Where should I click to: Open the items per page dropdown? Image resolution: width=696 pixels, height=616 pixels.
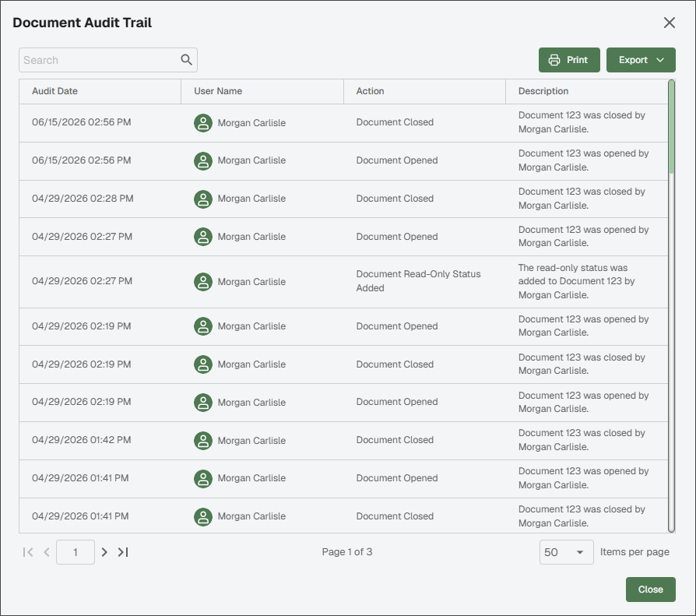pyautogui.click(x=566, y=552)
